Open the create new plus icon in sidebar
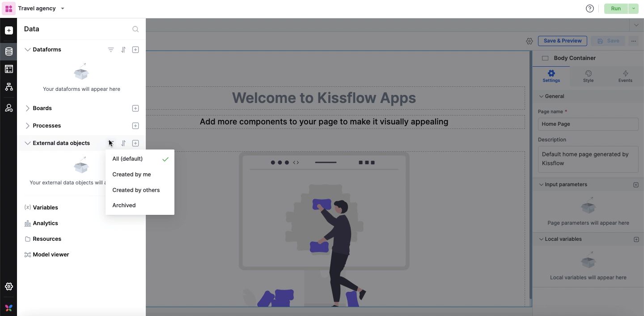 tap(8, 30)
